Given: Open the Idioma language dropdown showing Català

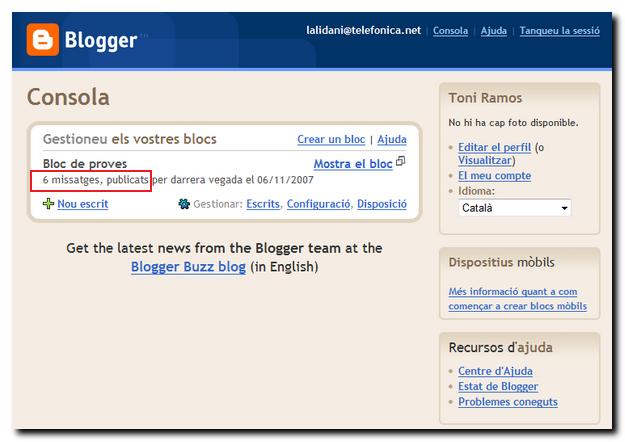Looking at the screenshot, I should pyautogui.click(x=515, y=208).
